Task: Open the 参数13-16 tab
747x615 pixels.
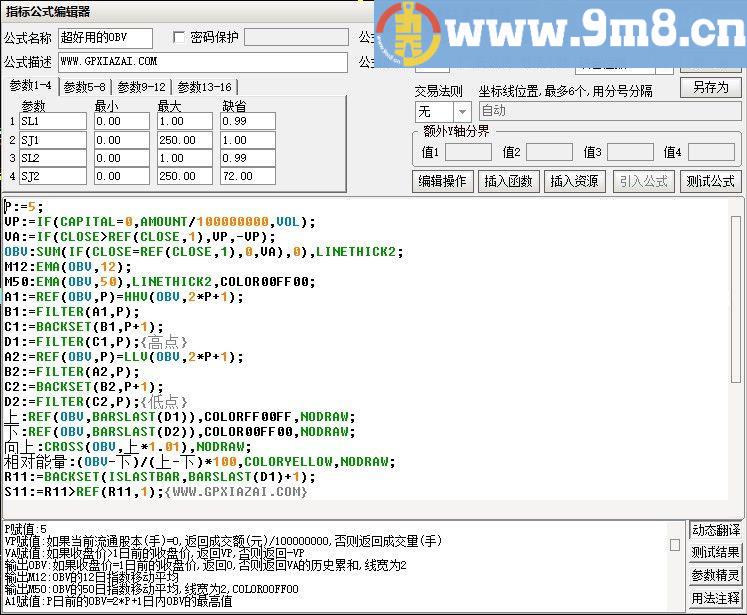Action: (x=205, y=87)
